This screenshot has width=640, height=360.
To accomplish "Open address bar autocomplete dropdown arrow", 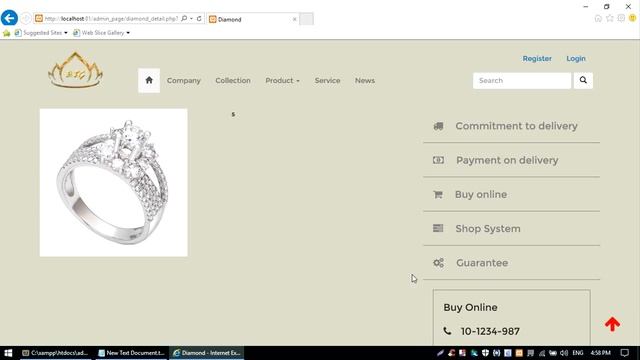I will (x=191, y=18).
